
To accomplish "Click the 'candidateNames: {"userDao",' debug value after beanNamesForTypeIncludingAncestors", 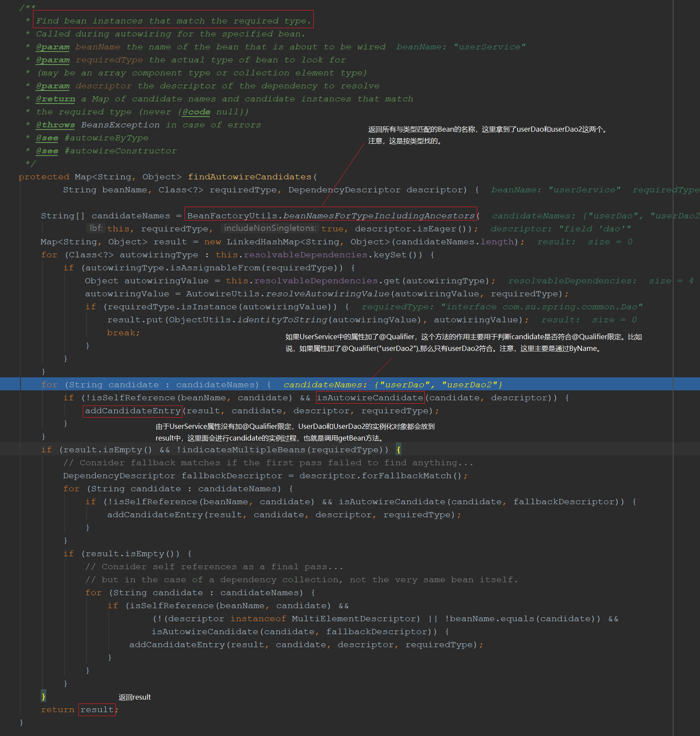I will point(568,216).
